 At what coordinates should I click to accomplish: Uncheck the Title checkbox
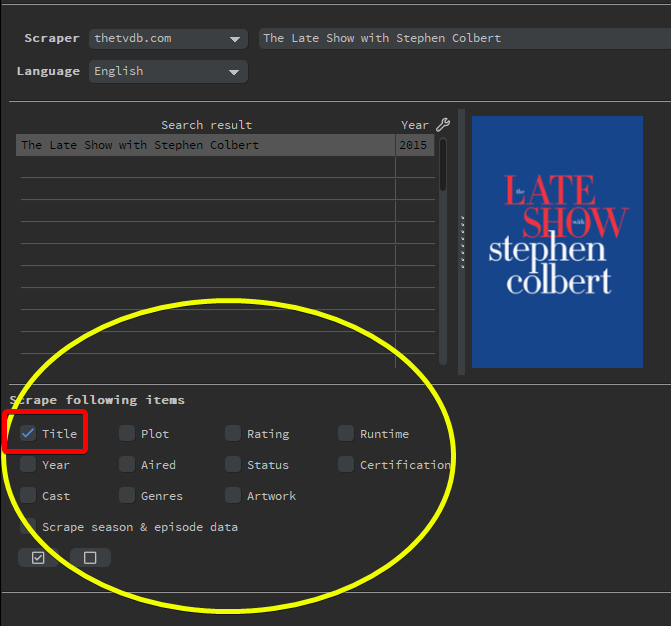pyautogui.click(x=28, y=433)
